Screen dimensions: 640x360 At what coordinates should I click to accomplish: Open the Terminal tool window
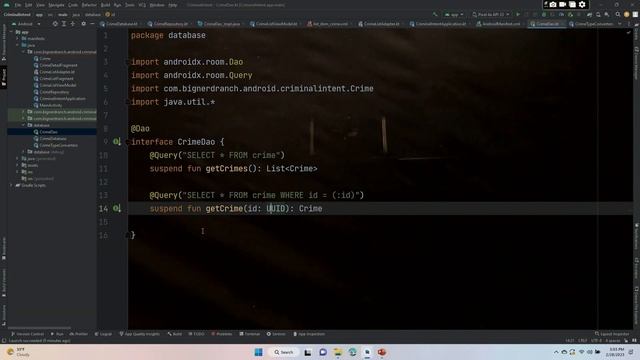point(249,334)
